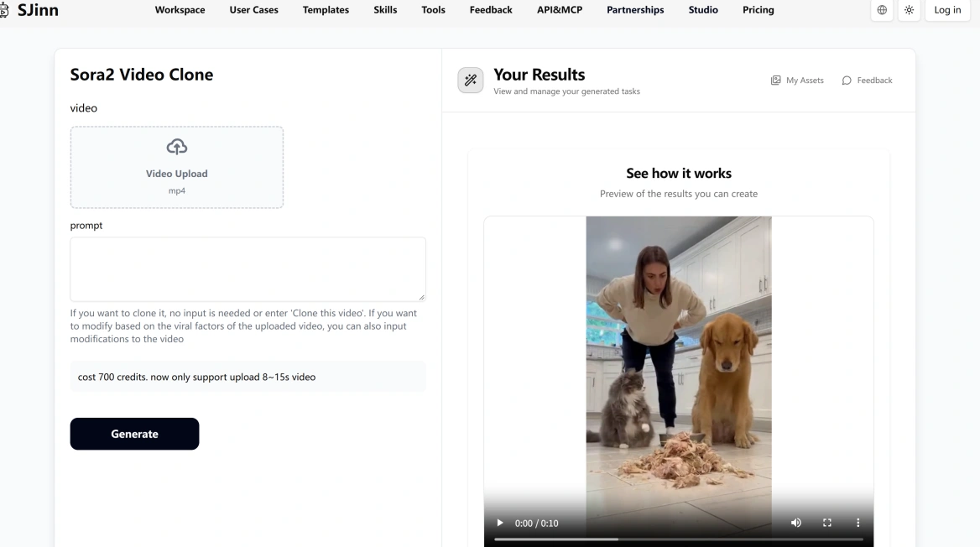This screenshot has width=980, height=547.
Task: Click the '0:00 / 0:10' time display
Action: [536, 524]
